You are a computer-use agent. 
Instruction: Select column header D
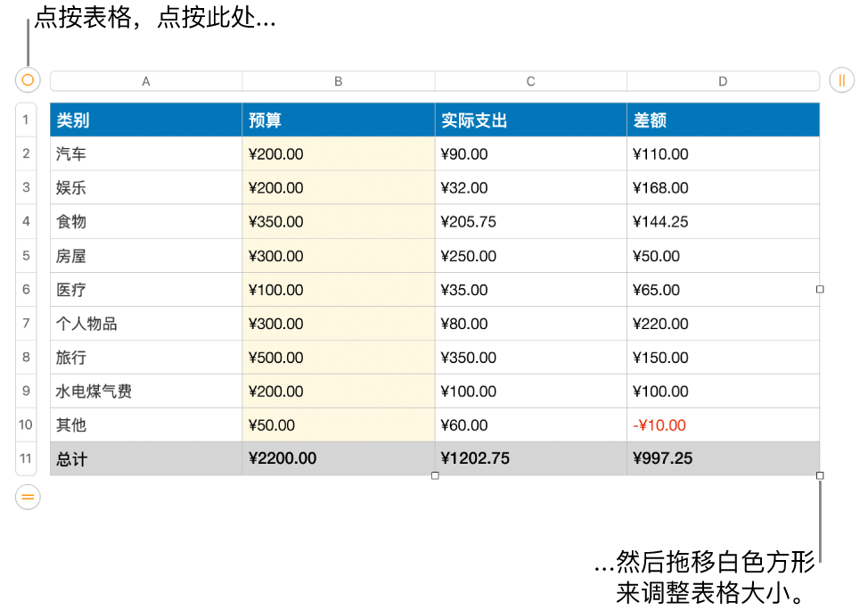[x=723, y=80]
